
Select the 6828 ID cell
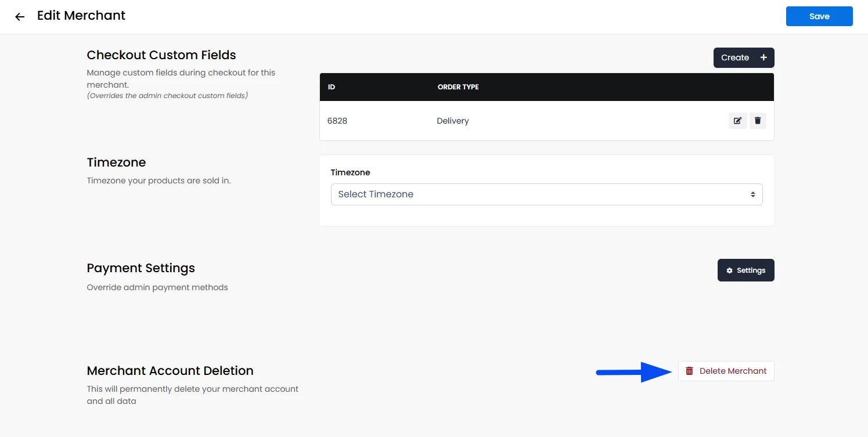click(x=337, y=121)
